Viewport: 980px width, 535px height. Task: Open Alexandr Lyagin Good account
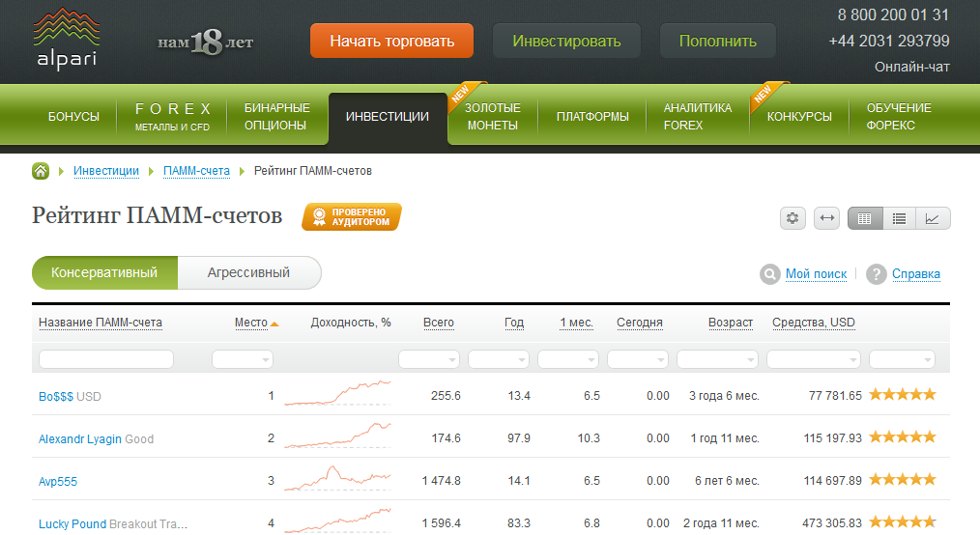point(97,438)
